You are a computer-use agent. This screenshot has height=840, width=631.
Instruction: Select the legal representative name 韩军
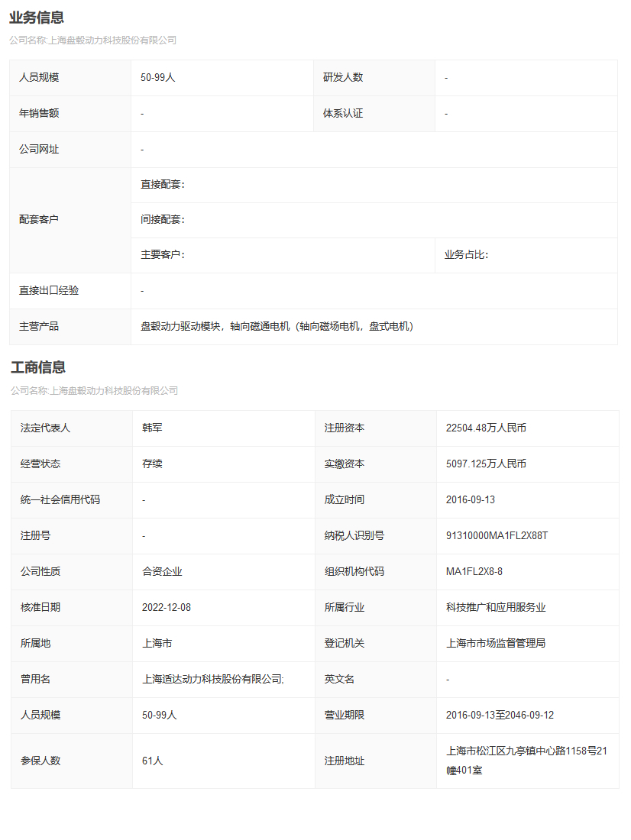(152, 428)
